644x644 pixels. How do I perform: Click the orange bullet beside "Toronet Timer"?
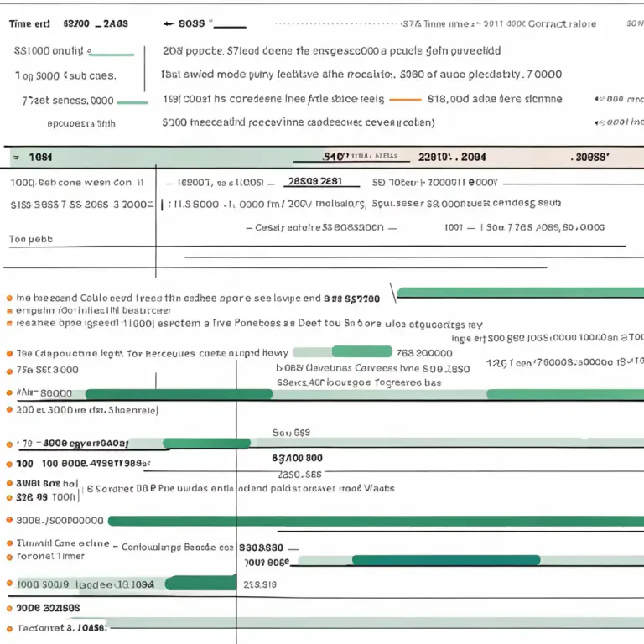pos(9,557)
